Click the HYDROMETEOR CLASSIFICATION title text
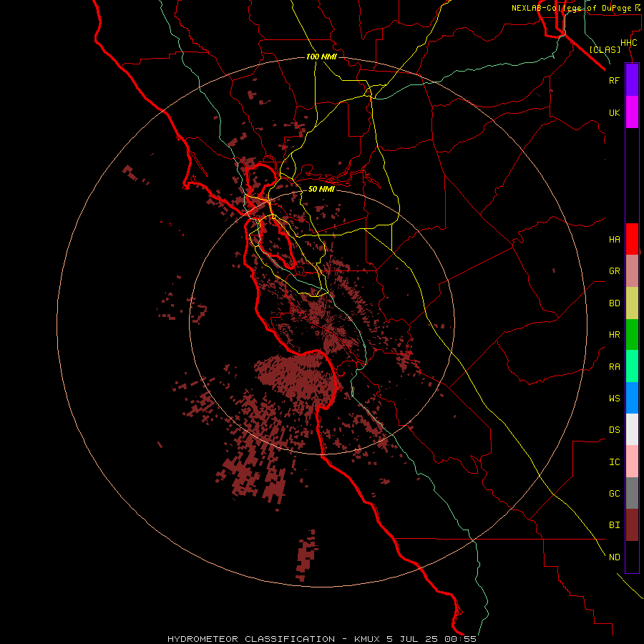 pos(251,639)
